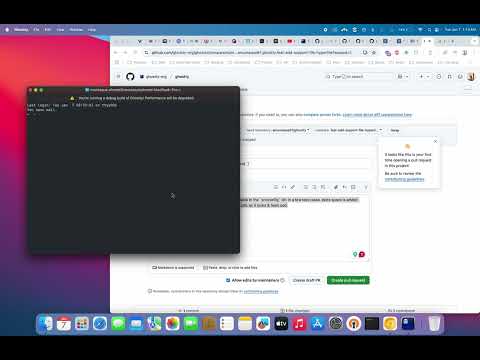This screenshot has width=480, height=360.
Task: Add numbered list from editor toolbar
Action: (x=314, y=187)
